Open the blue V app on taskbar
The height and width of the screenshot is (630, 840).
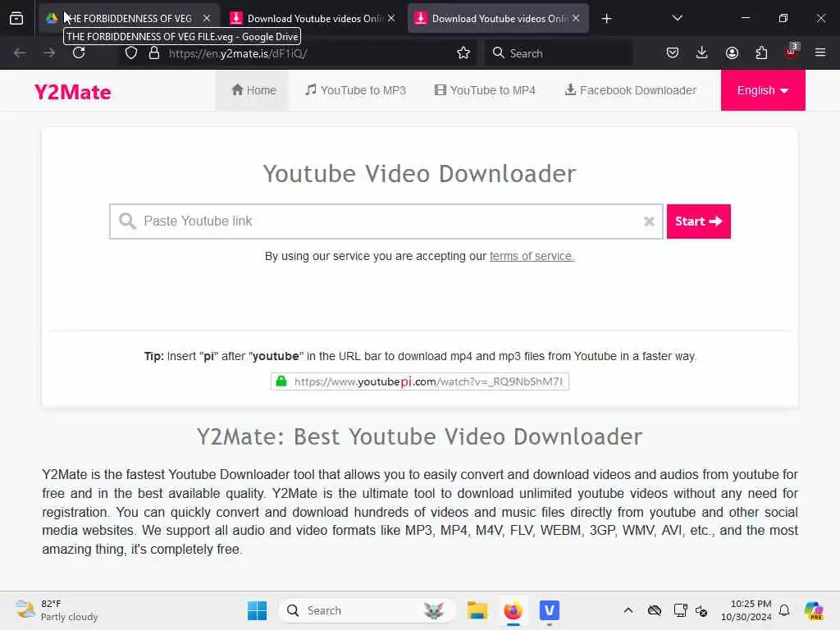tap(549, 610)
